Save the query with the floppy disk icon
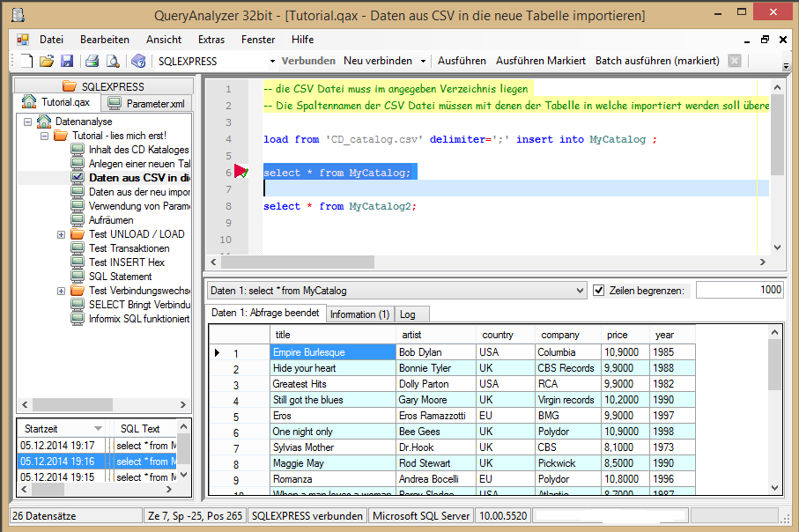 67,61
